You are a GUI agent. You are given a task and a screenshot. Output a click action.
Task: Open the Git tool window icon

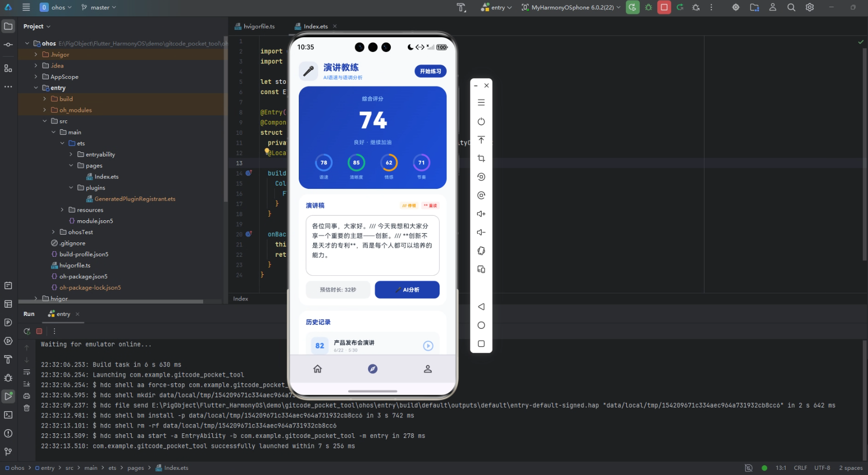click(x=8, y=452)
